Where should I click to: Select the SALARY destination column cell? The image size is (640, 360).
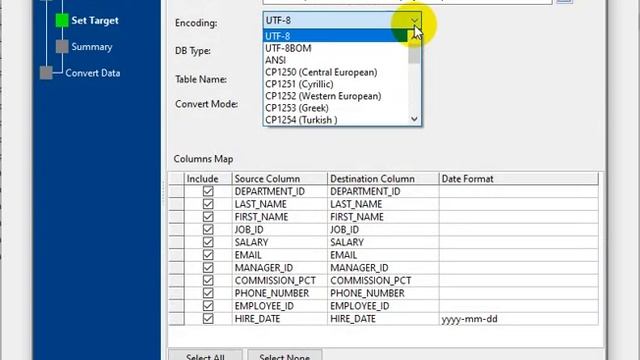tap(383, 242)
